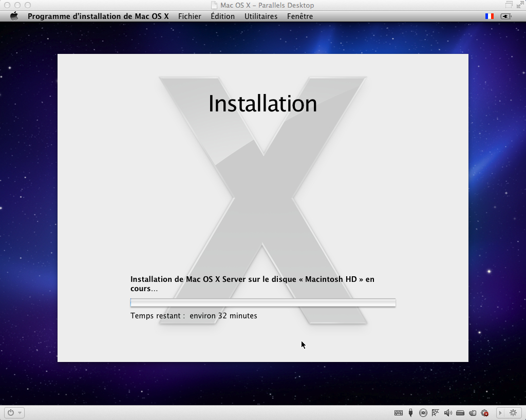Click the installation progress bar

point(263,303)
